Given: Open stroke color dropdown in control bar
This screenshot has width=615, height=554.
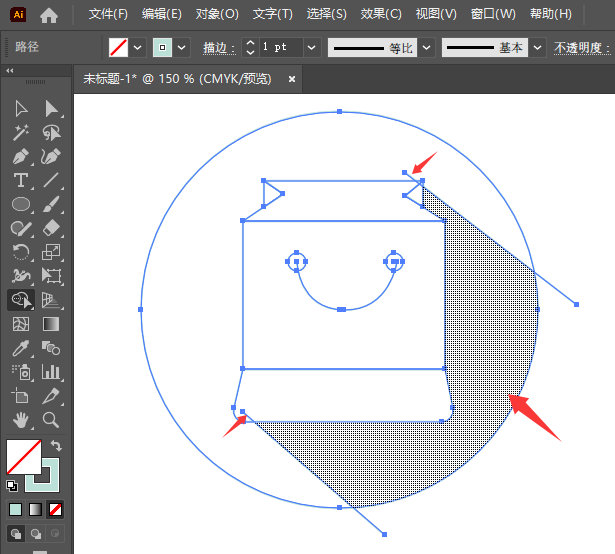Looking at the screenshot, I should coord(182,47).
